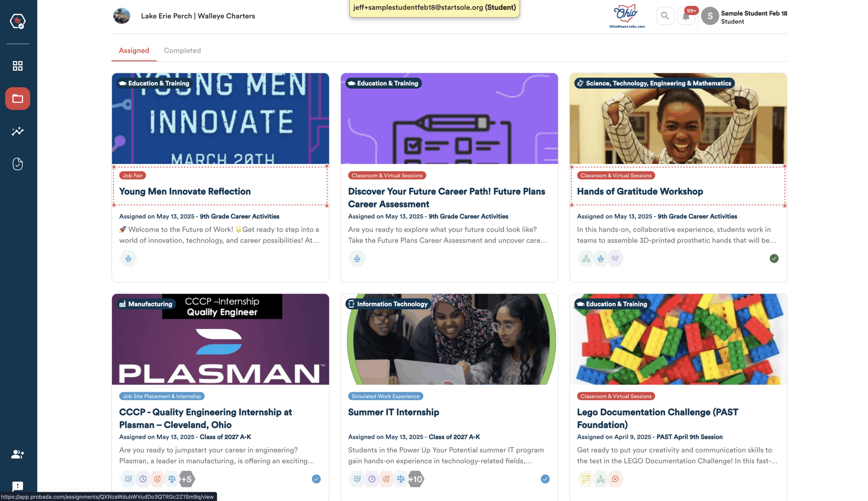Click the Information Technology category label
Viewport: 868px width, 501px height.
tap(388, 304)
